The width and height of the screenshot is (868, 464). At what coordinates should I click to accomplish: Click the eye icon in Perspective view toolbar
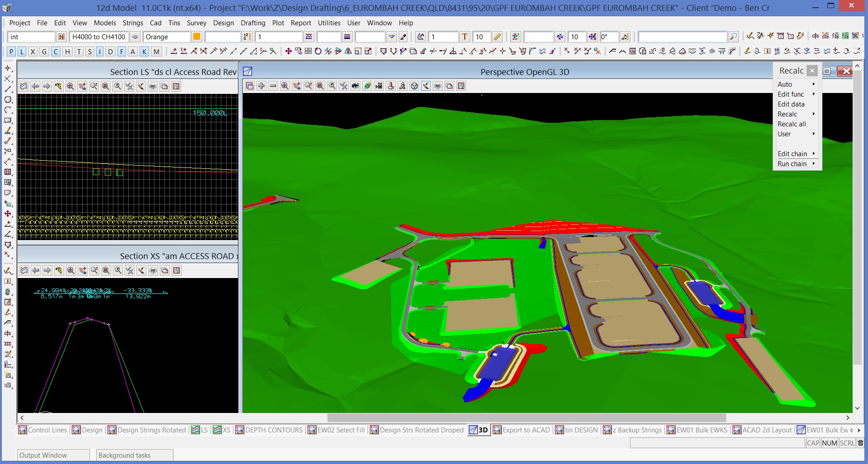(355, 86)
